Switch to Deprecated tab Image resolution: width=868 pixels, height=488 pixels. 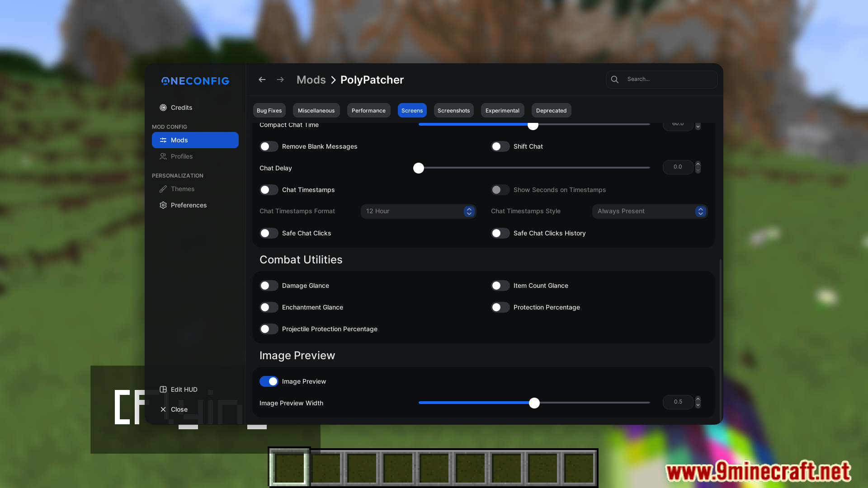coord(551,110)
